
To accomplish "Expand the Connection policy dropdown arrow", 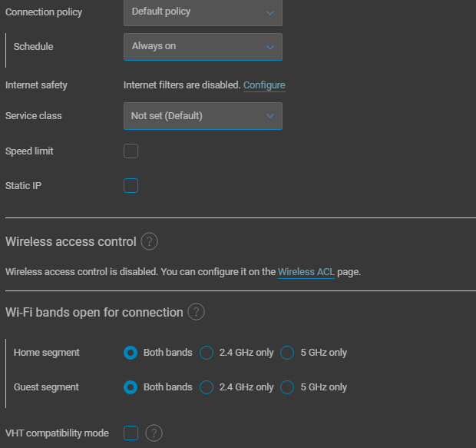I will pos(270,12).
